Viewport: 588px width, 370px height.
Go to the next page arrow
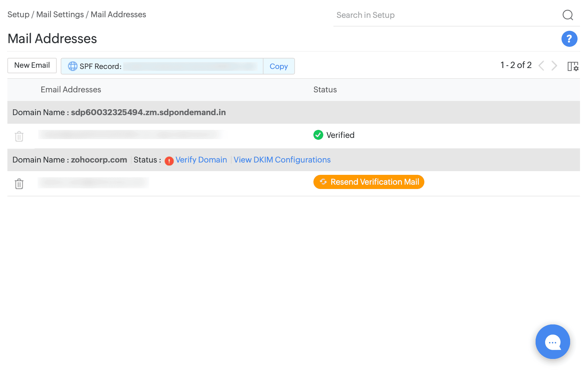point(554,66)
